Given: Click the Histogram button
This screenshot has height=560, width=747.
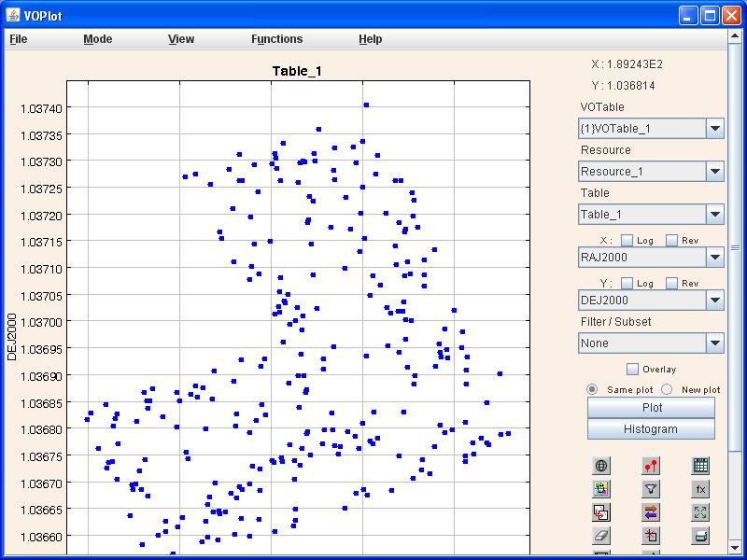Looking at the screenshot, I should tap(651, 429).
